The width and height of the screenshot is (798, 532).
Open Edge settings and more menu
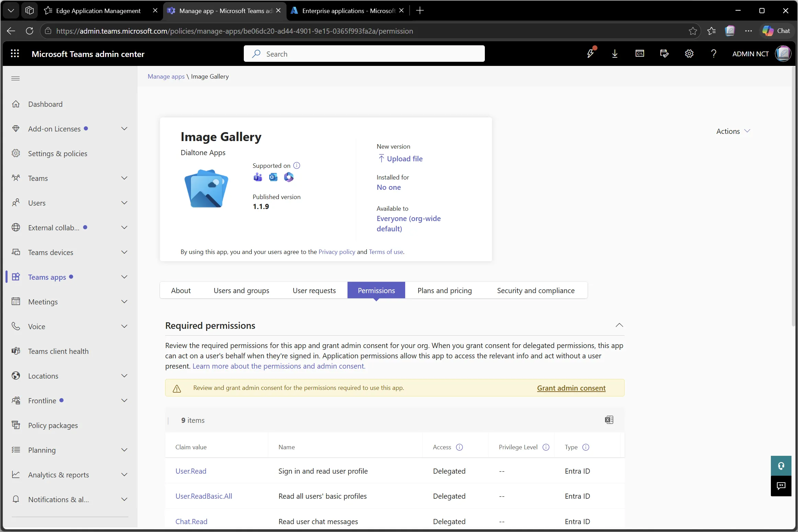749,31
